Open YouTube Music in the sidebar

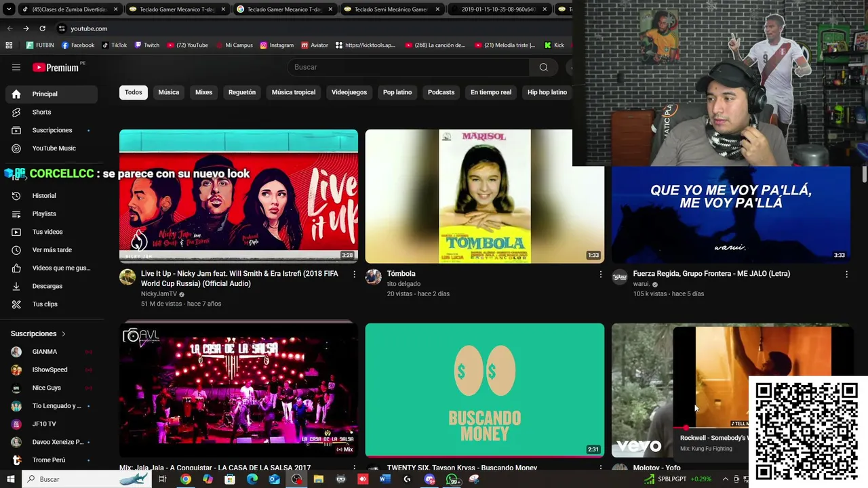tap(52, 148)
